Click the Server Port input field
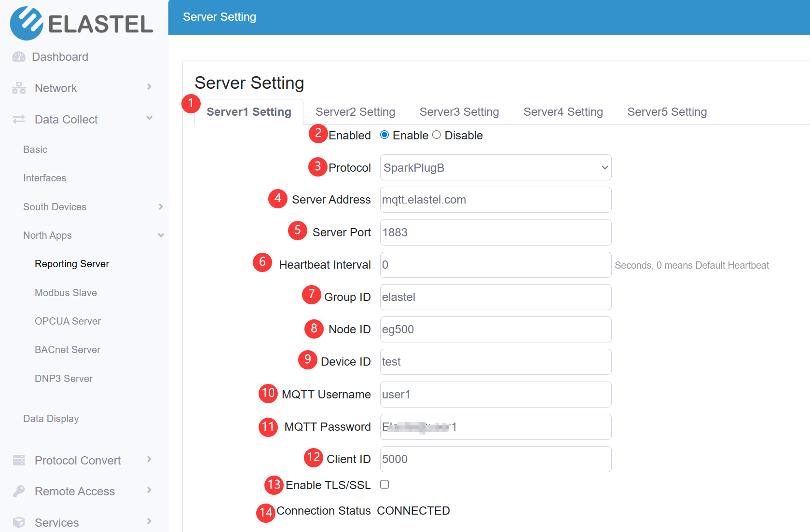 click(495, 232)
